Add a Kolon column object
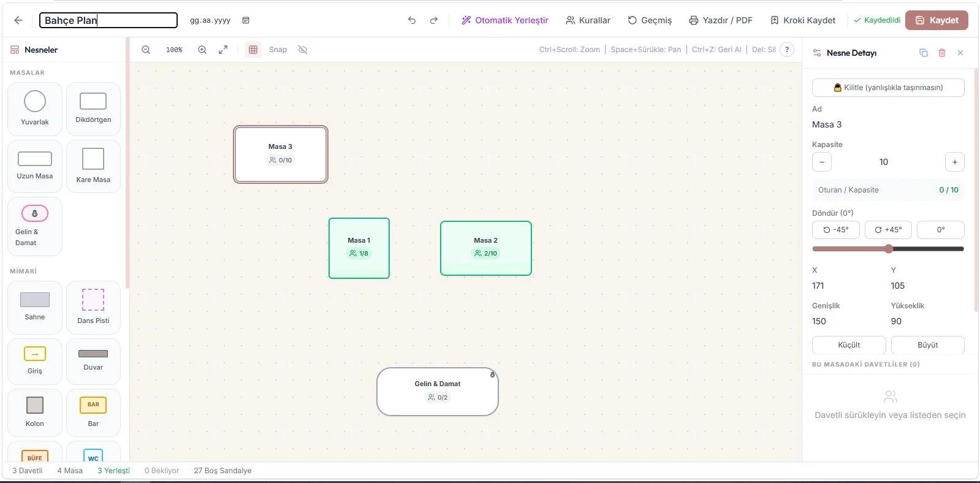 coord(35,413)
